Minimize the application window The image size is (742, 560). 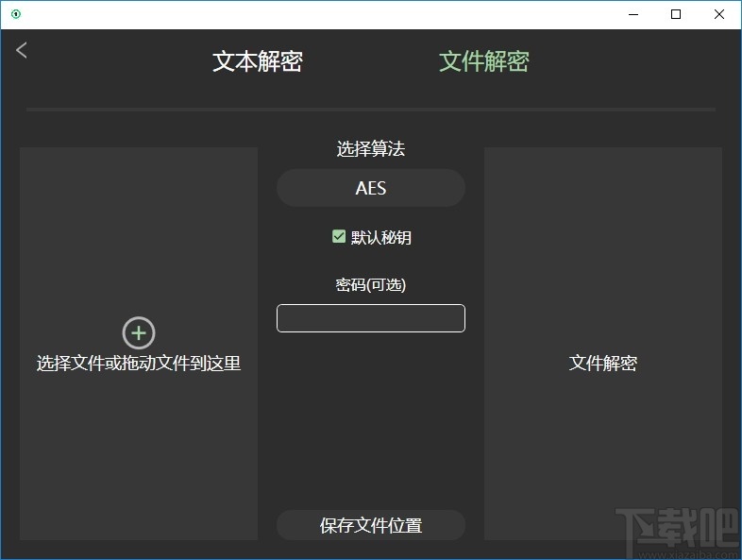[633, 14]
